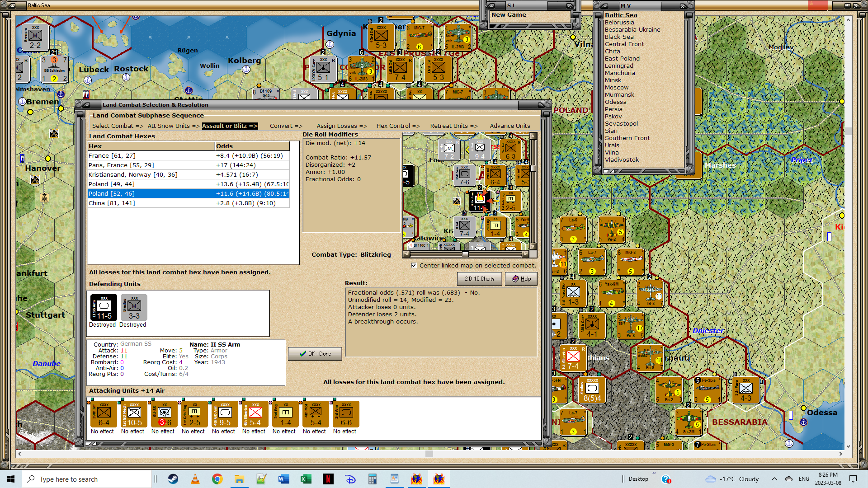Click the 3rd Arm 6-6 attacking unit

[x=346, y=414]
